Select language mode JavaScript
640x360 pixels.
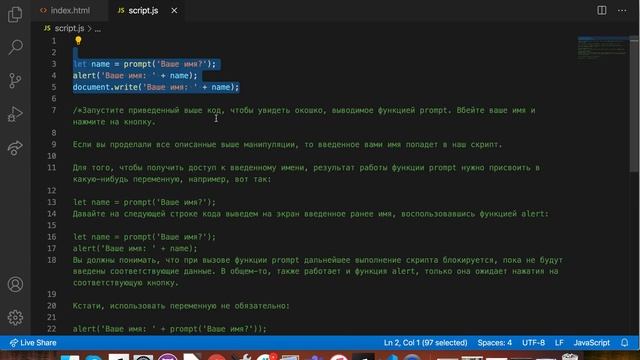click(591, 343)
